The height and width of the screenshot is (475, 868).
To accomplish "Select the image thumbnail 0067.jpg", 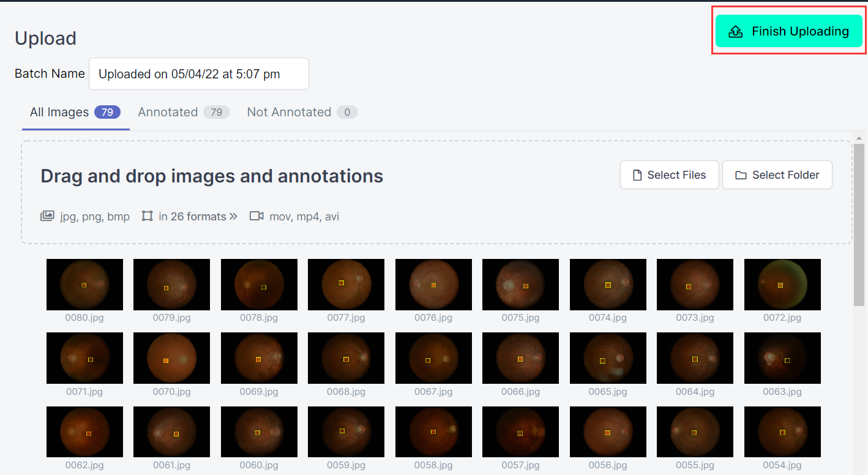I will [433, 358].
